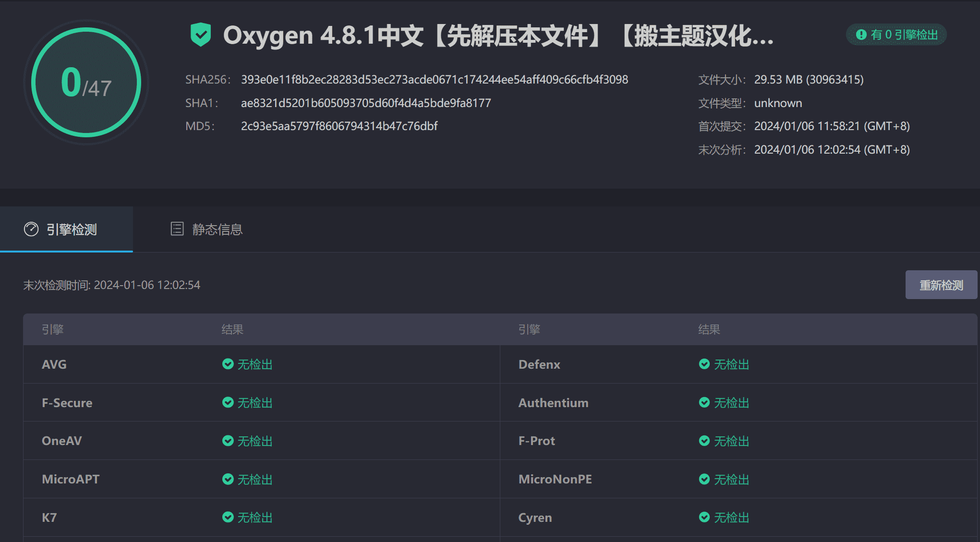980x542 pixels.
Task: Click the file size 29.53 MB value
Action: click(809, 79)
